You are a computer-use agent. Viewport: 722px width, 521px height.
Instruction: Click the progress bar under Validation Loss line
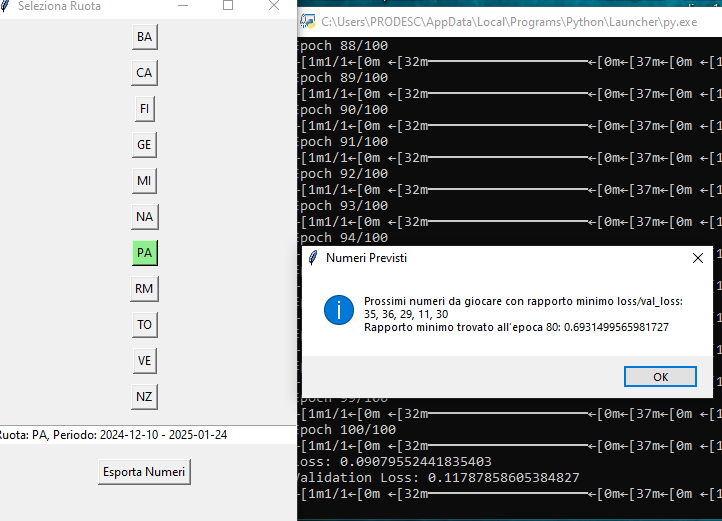click(x=508, y=494)
